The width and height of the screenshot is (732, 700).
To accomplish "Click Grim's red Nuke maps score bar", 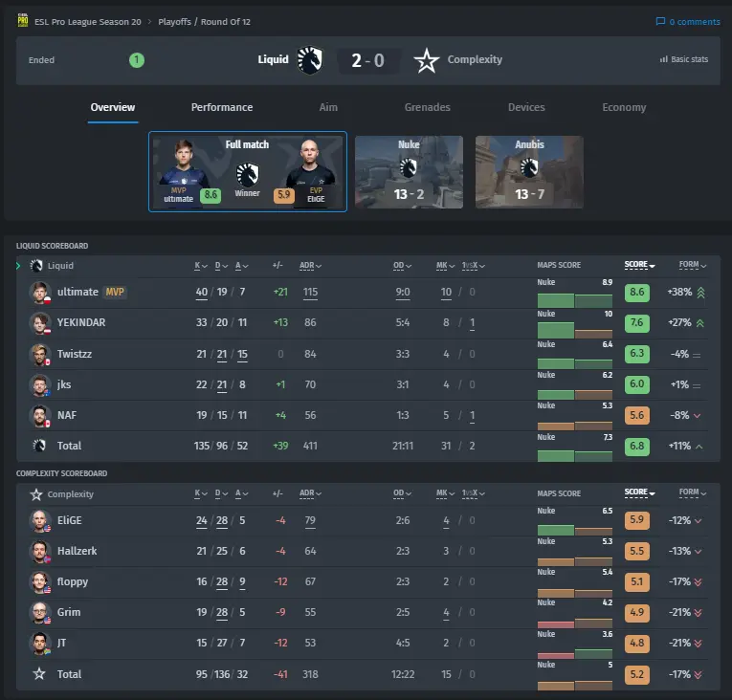I will [x=556, y=624].
